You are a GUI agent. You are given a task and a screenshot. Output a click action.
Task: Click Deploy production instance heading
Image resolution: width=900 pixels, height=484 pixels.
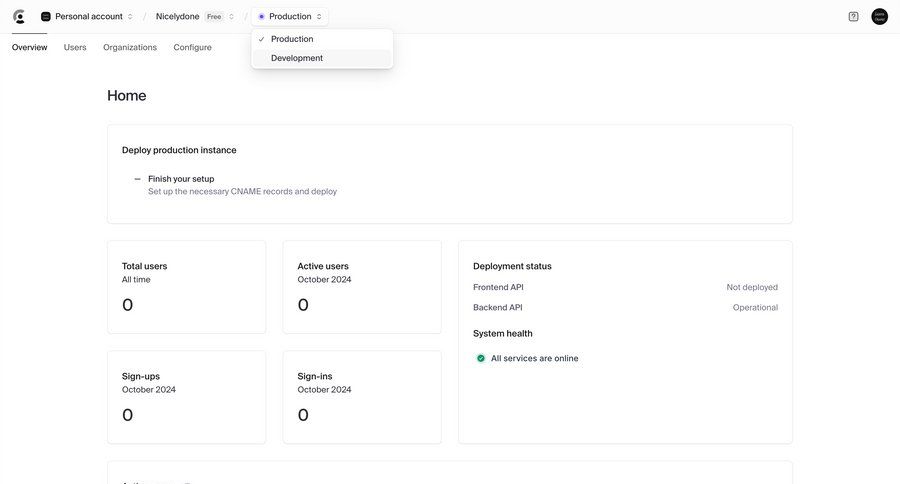click(179, 150)
